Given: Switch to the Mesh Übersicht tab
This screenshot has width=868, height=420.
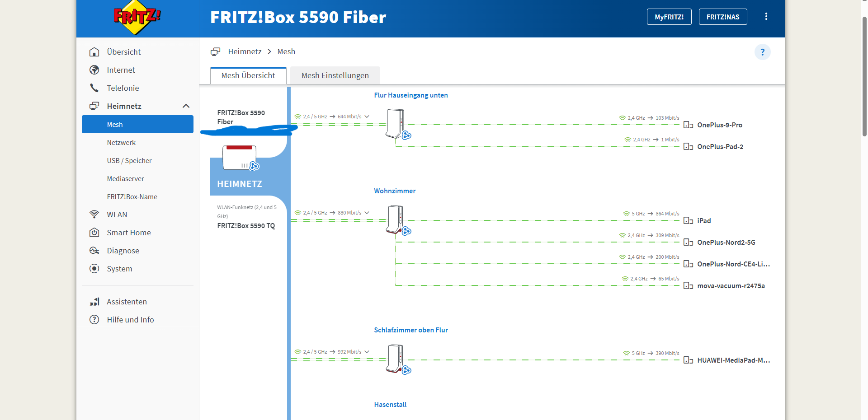Looking at the screenshot, I should click(248, 75).
